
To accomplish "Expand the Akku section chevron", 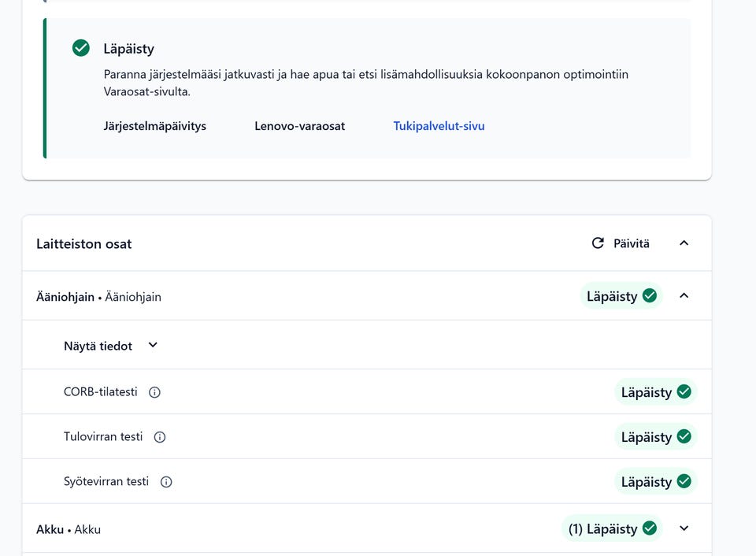I will click(684, 528).
